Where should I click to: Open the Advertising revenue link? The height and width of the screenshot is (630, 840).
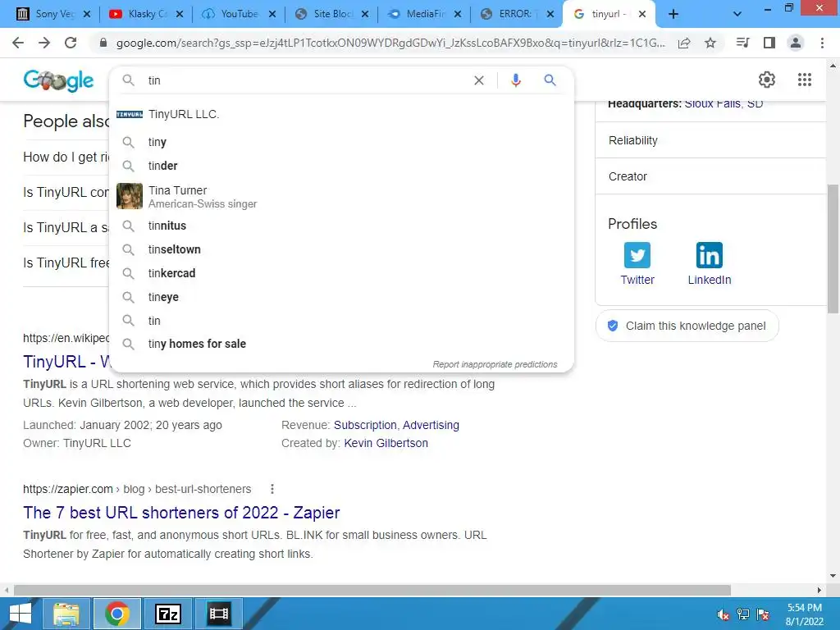431,425
